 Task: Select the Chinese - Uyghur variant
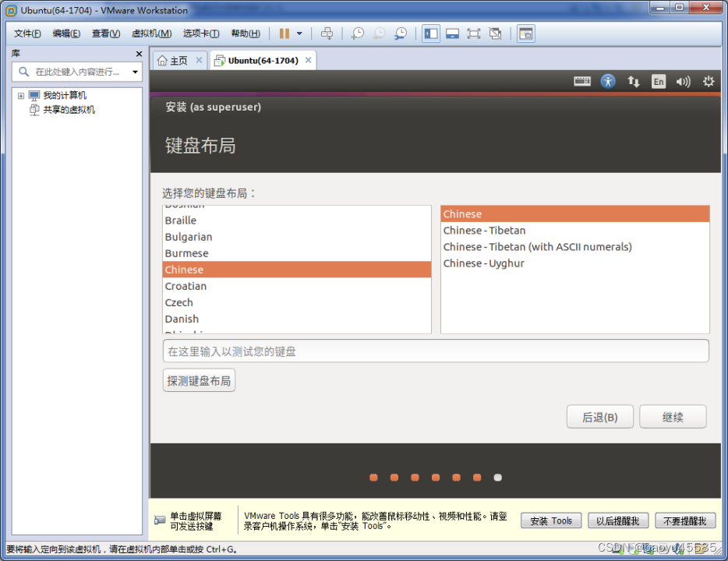(574, 263)
